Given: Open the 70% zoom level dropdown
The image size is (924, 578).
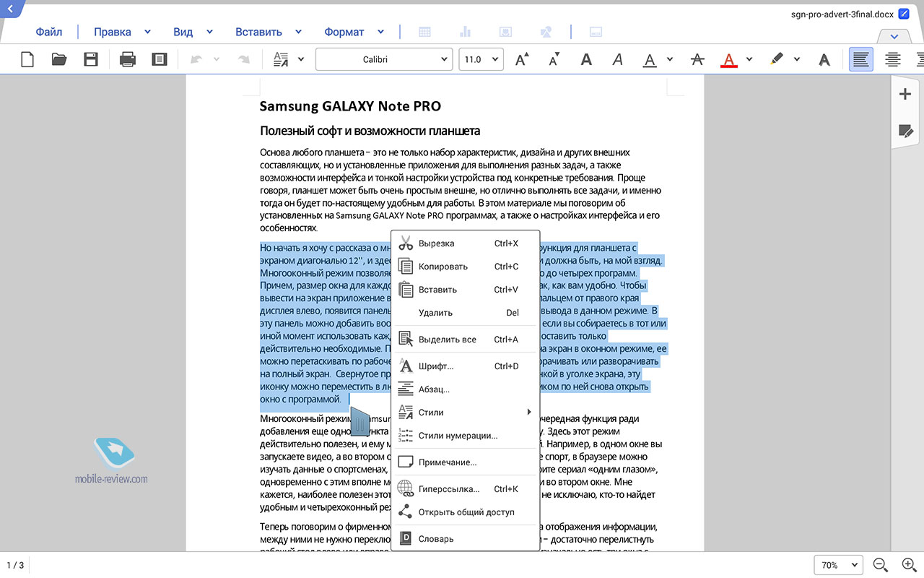Looking at the screenshot, I should (x=839, y=565).
